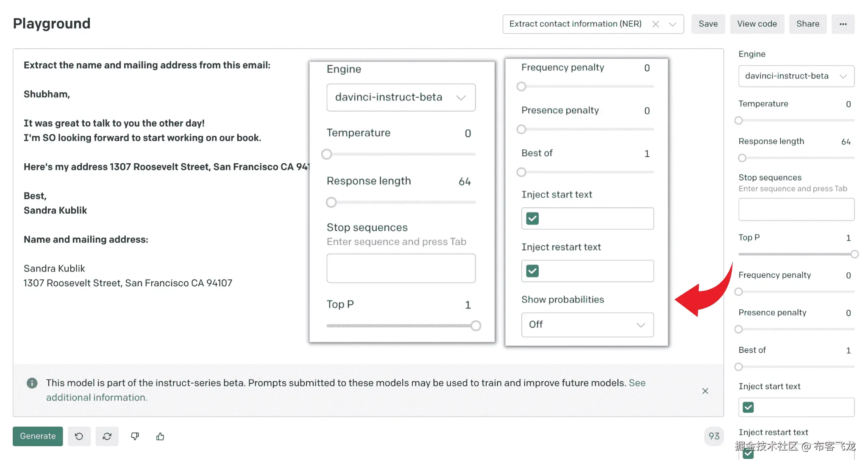Expand the preset chevron next to NER
Viewport: 868px width, 464px height.
pos(672,24)
